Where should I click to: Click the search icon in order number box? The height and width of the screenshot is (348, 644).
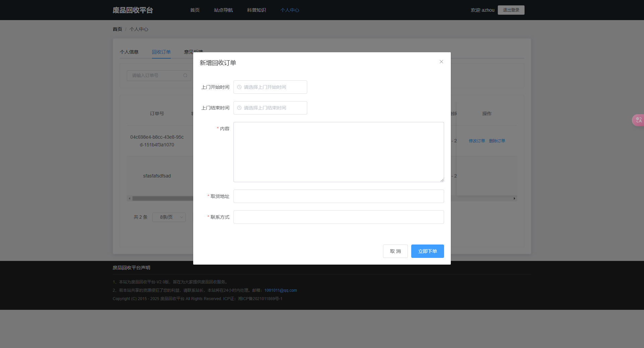[x=185, y=75]
